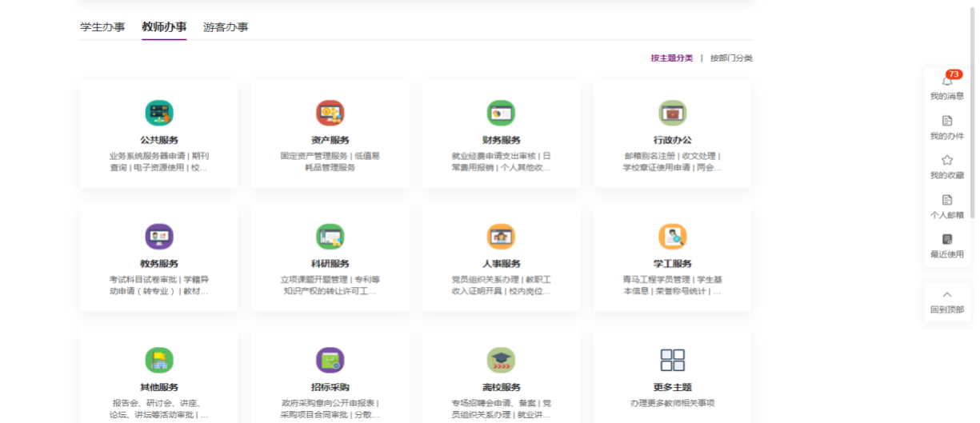Image resolution: width=980 pixels, height=423 pixels.
Task: Open 个人邮箱 sidebar icon
Action: (947, 200)
